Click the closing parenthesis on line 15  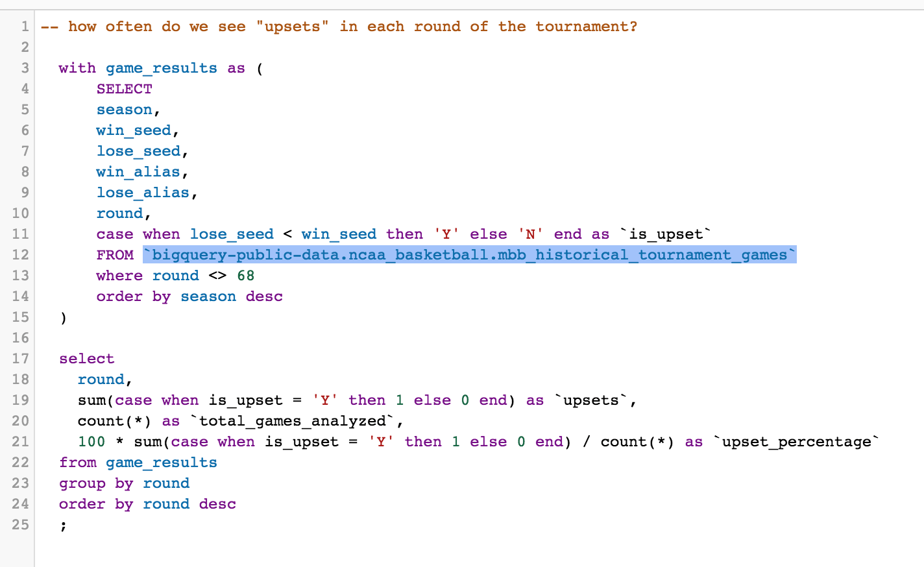click(63, 318)
